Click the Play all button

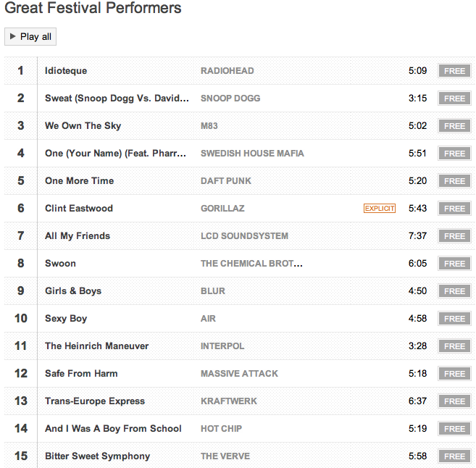click(x=30, y=37)
